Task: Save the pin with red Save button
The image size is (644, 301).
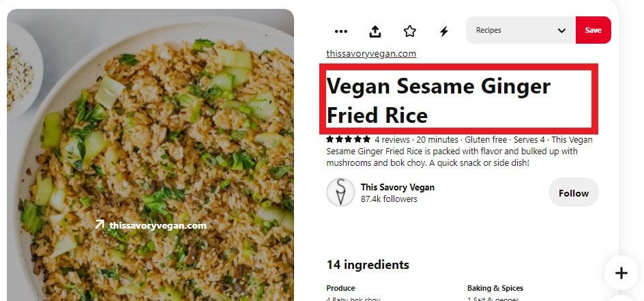Action: click(593, 30)
